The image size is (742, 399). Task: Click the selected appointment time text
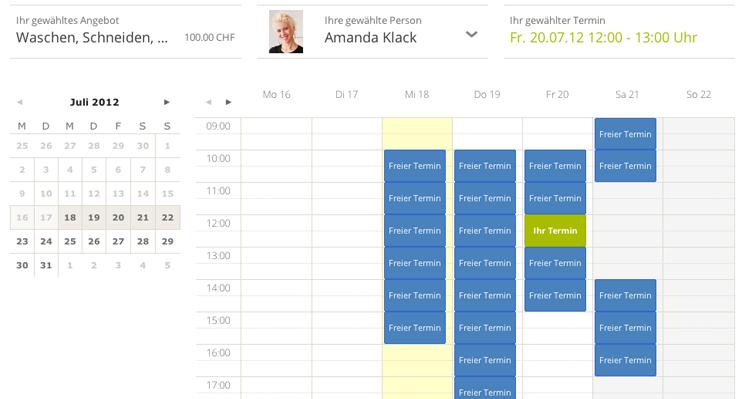(x=603, y=37)
